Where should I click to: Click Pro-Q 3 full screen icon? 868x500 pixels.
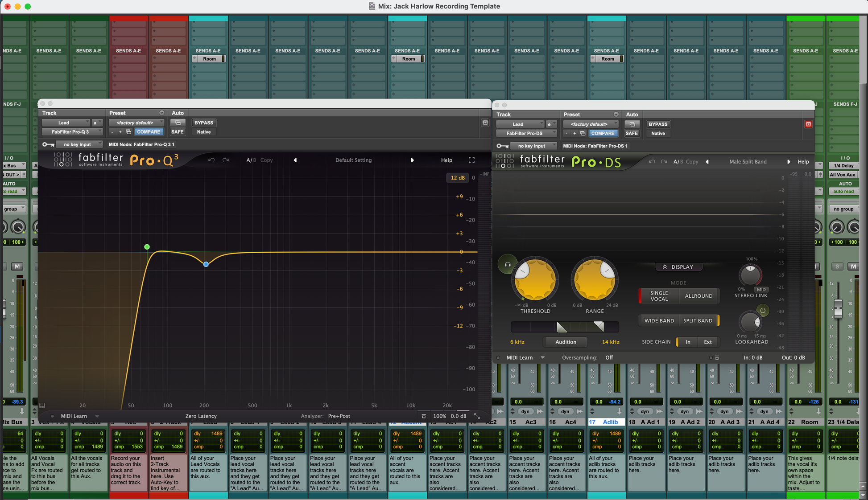[471, 160]
